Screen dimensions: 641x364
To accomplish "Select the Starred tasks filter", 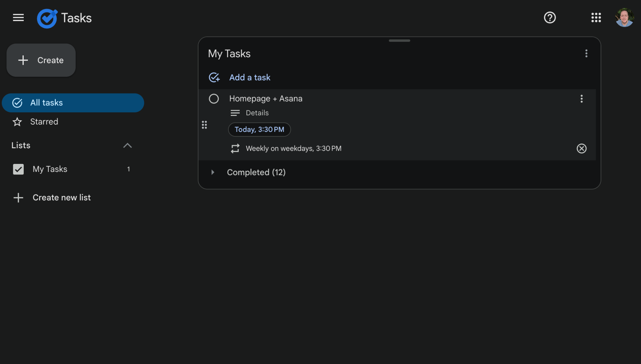I will click(x=44, y=122).
